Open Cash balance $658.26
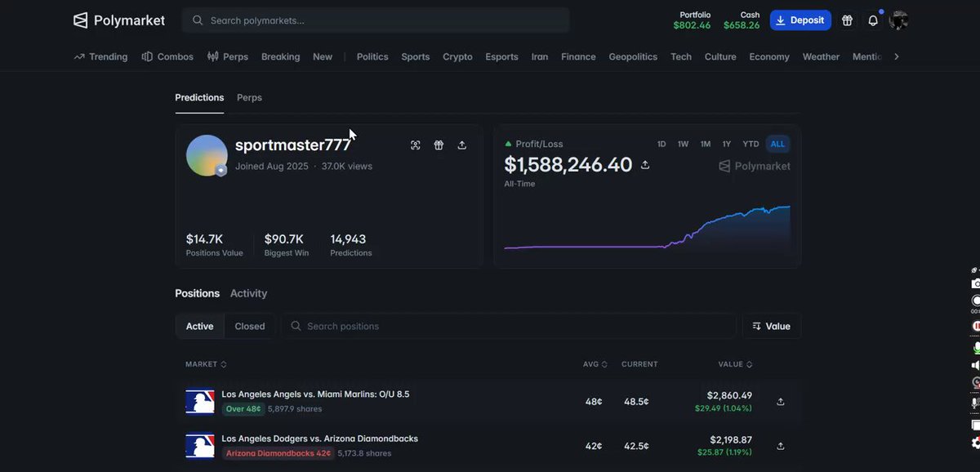 point(742,20)
